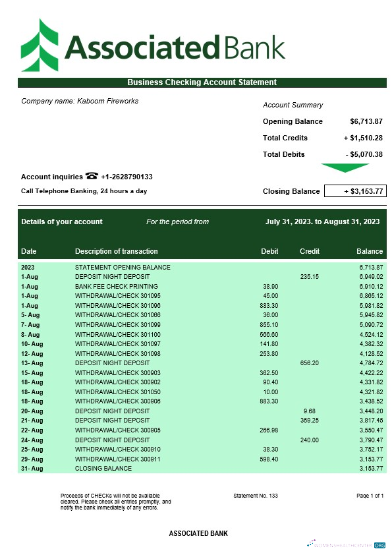Select the Business Checking Account Statement header bar
Image resolution: width=392 pixels, height=555 pixels.
pos(202,82)
